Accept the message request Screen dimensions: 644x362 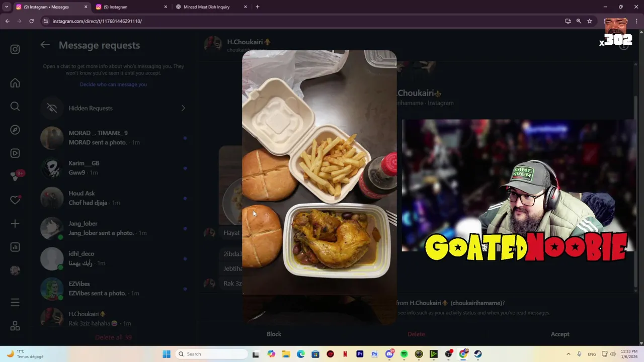(x=560, y=334)
